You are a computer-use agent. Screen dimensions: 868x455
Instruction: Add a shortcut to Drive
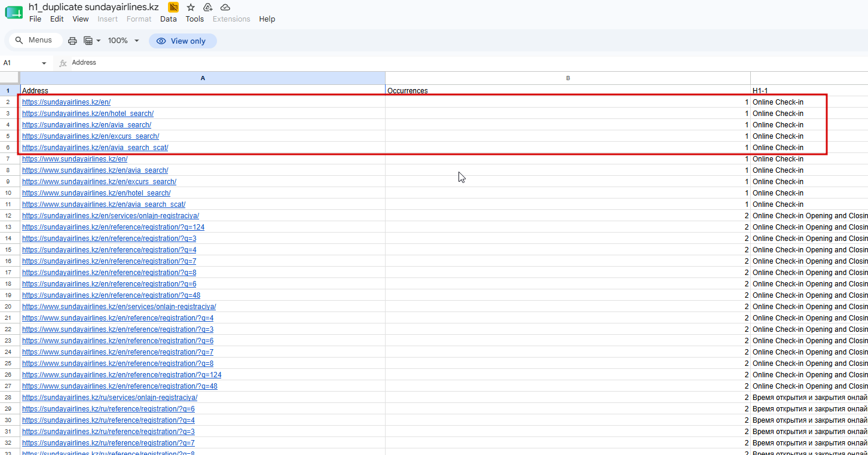click(x=208, y=7)
